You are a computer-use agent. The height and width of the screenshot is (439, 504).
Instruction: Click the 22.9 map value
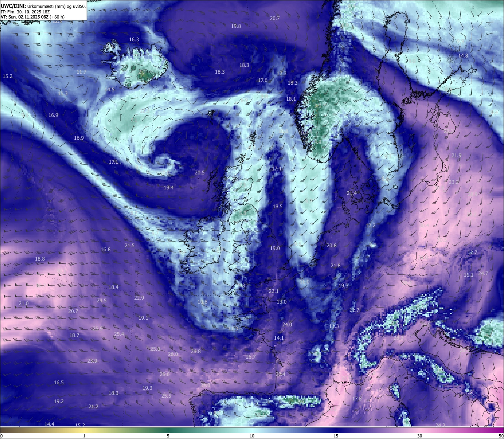click(x=139, y=298)
